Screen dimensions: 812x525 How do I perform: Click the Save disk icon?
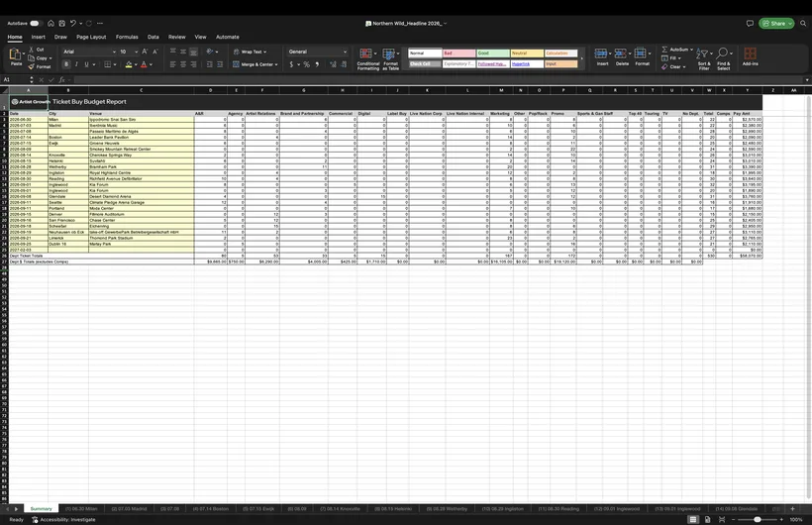(62, 24)
